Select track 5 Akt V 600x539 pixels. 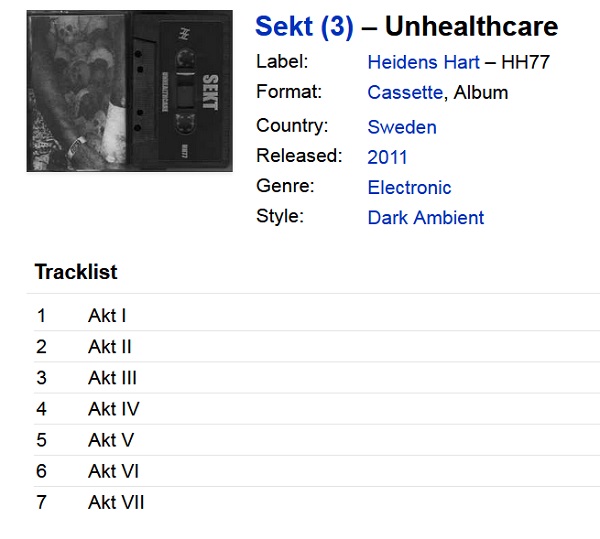click(317, 440)
